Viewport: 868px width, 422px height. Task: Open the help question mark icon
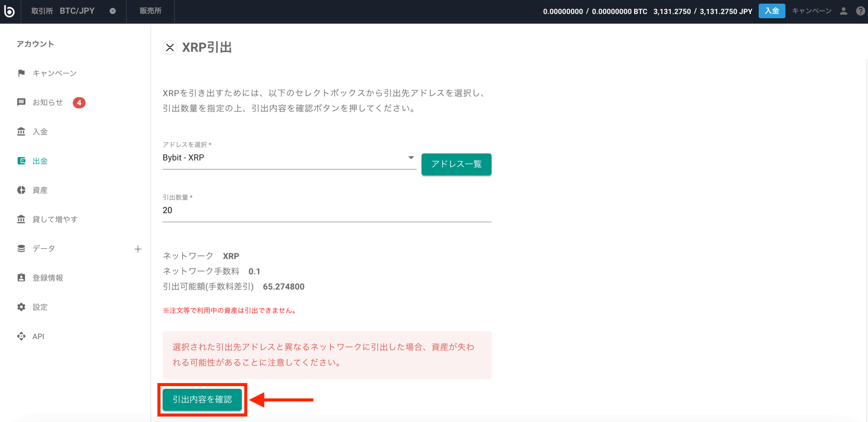pos(860,11)
